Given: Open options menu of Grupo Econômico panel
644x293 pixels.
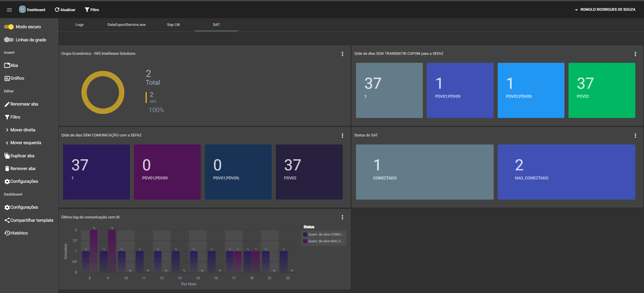Looking at the screenshot, I should coord(342,54).
